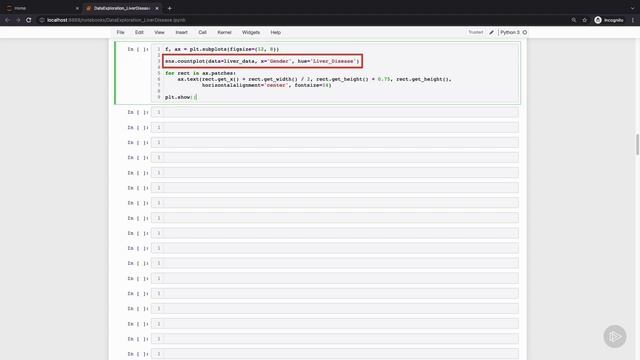
Task: Go back in browser history
Action: coord(7,20)
